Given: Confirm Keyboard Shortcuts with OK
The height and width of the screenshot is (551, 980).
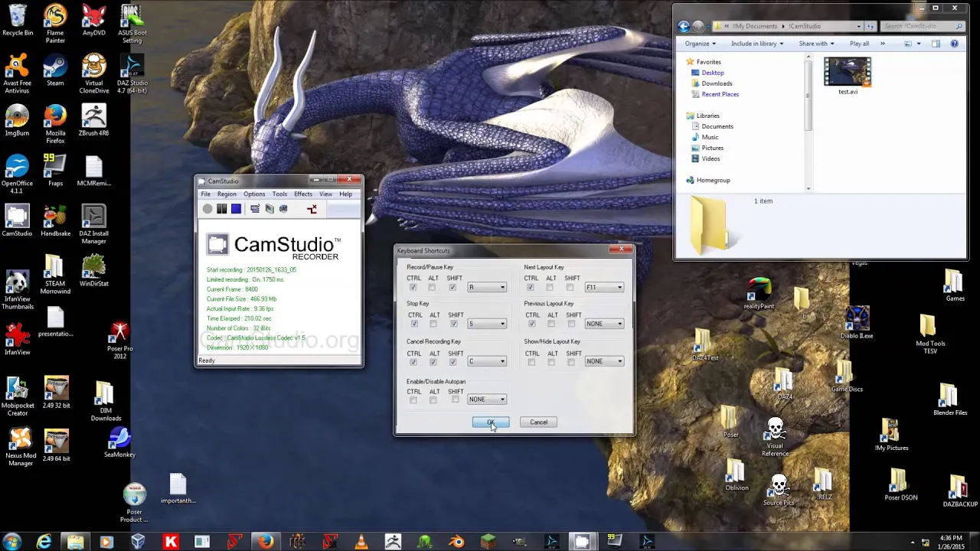Looking at the screenshot, I should click(491, 422).
